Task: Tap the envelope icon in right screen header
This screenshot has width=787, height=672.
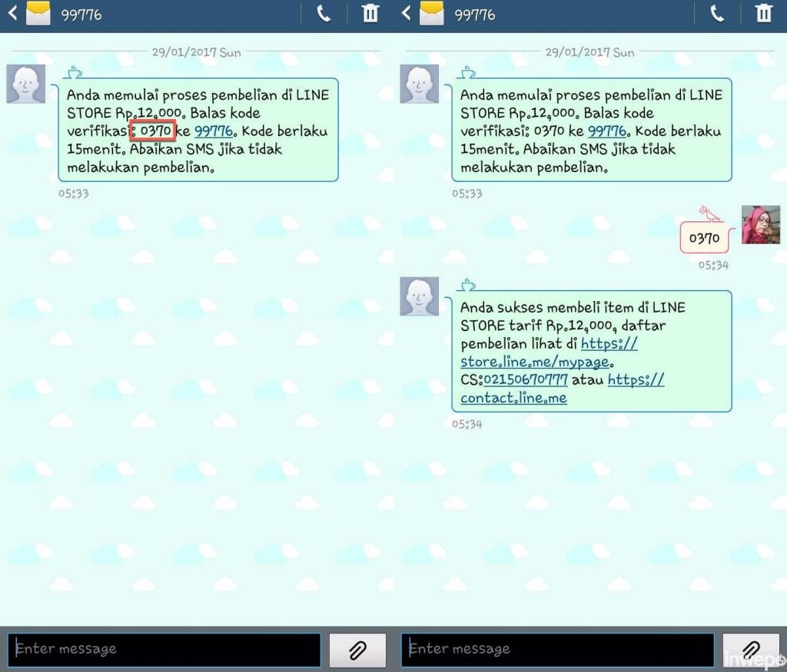Action: (x=432, y=13)
